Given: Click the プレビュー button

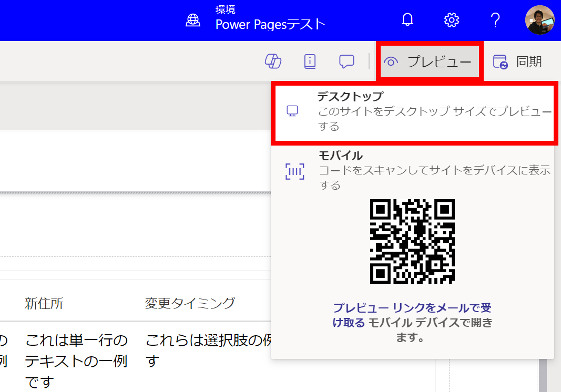Looking at the screenshot, I should (430, 61).
